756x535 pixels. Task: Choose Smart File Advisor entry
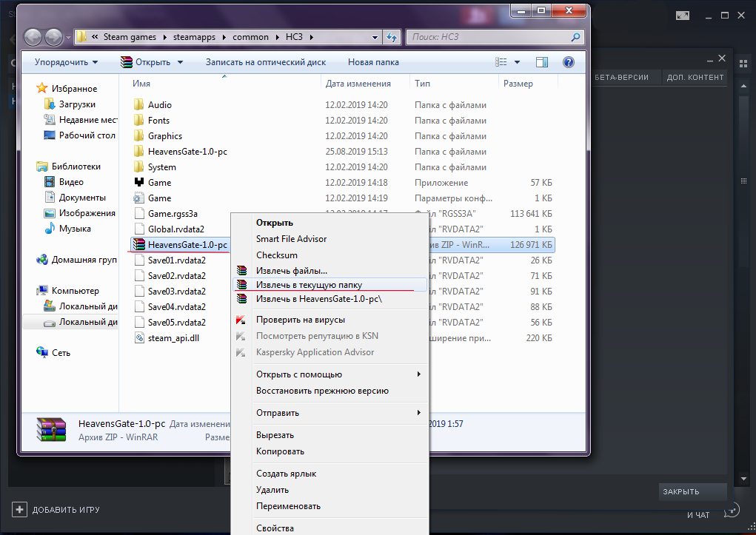[x=330, y=239]
